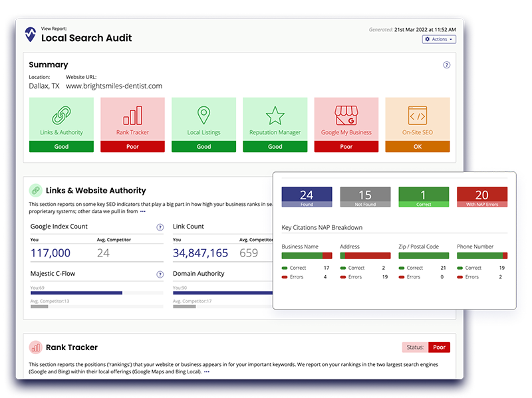Image resolution: width=532 pixels, height=398 pixels.
Task: Open the Actions dropdown menu
Action: click(x=439, y=39)
